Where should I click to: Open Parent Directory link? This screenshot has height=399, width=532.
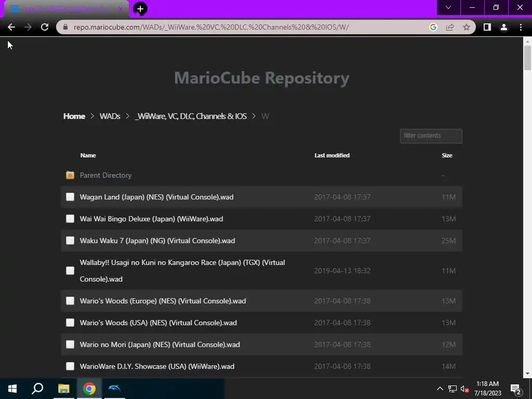(x=105, y=175)
